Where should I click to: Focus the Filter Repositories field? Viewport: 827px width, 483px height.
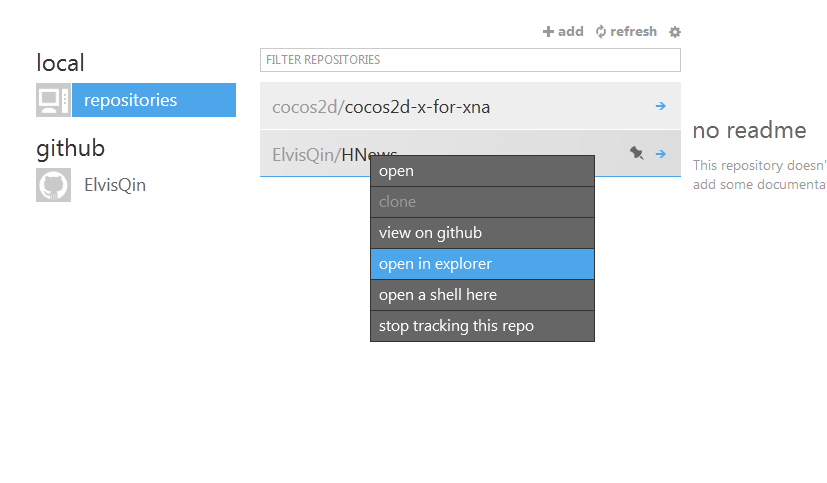[470, 60]
